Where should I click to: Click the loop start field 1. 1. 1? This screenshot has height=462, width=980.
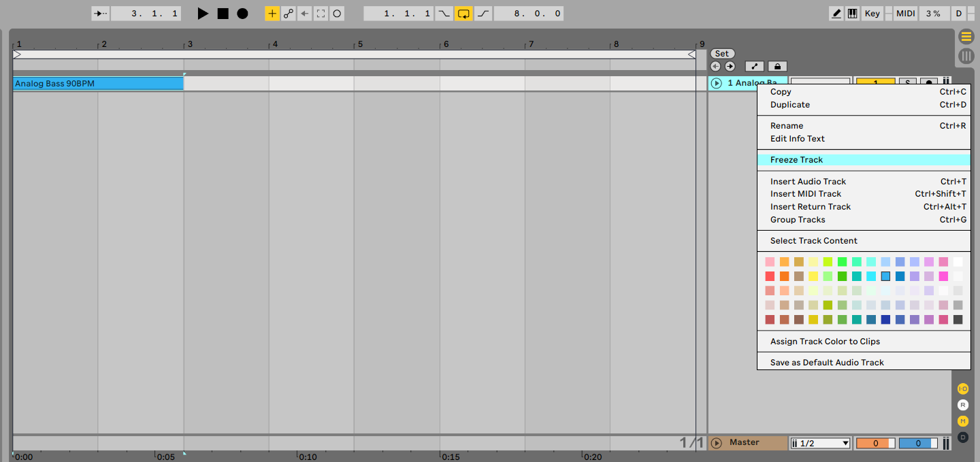click(x=399, y=14)
